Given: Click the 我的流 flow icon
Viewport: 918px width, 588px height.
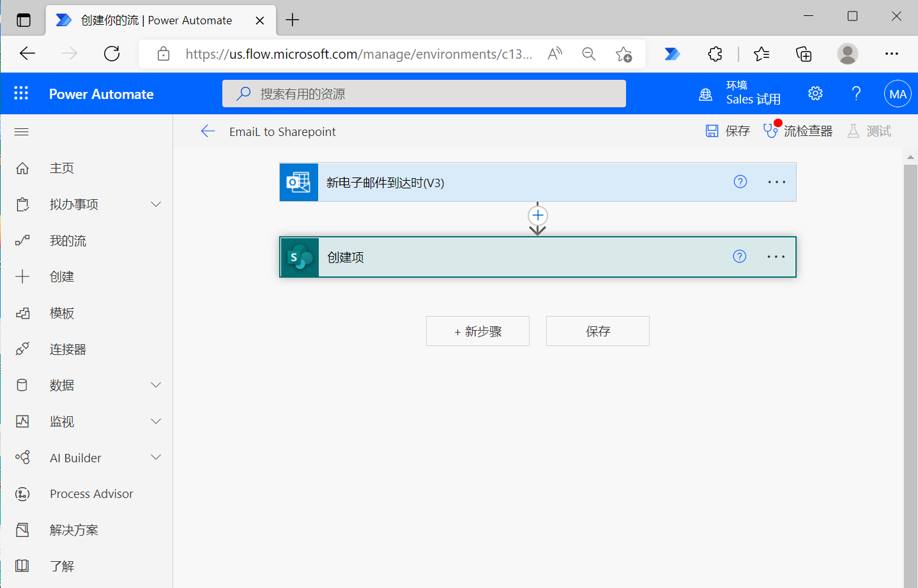Looking at the screenshot, I should pos(22,241).
